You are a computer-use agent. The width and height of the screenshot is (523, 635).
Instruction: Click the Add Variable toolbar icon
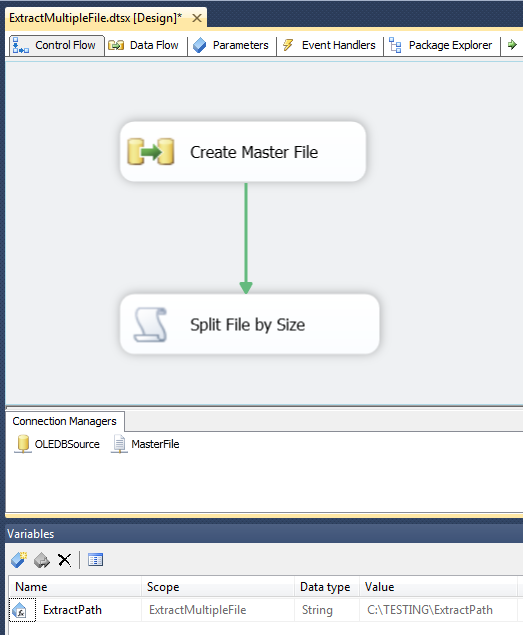19,560
